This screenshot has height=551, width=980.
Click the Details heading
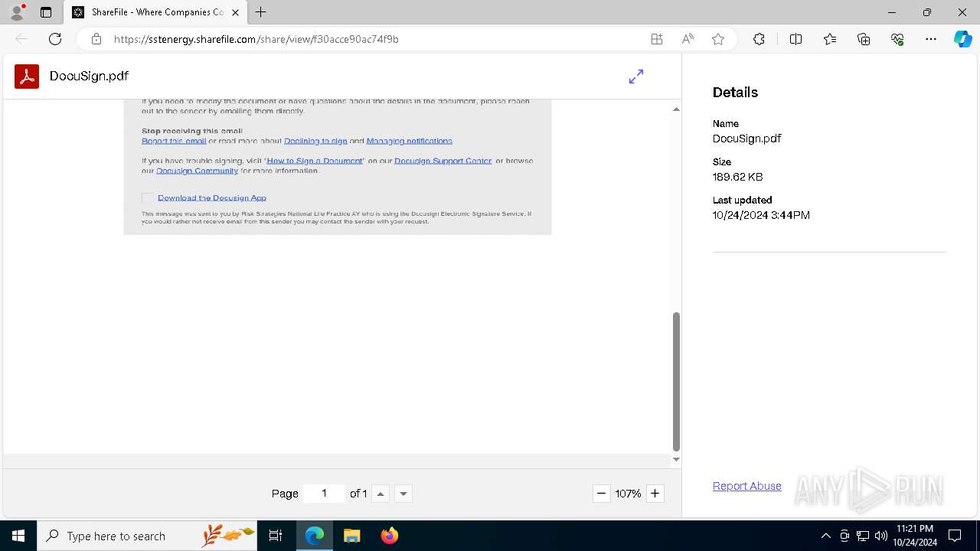(735, 92)
